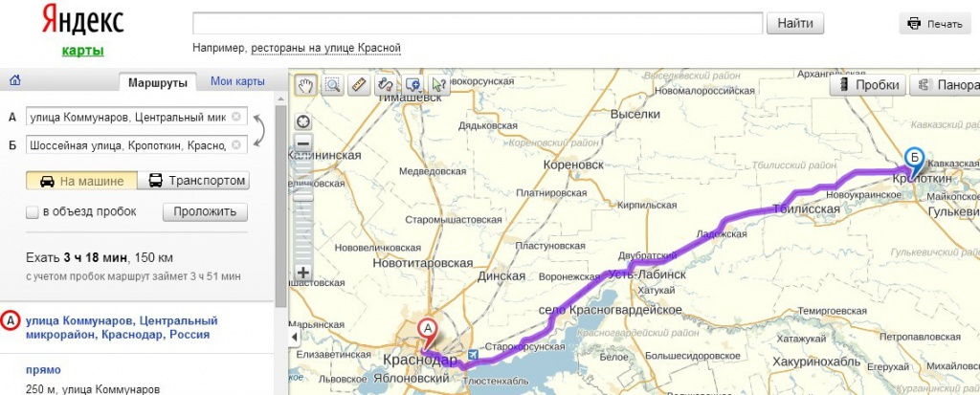Clear the point A address field
This screenshot has height=395, width=980.
(x=236, y=118)
